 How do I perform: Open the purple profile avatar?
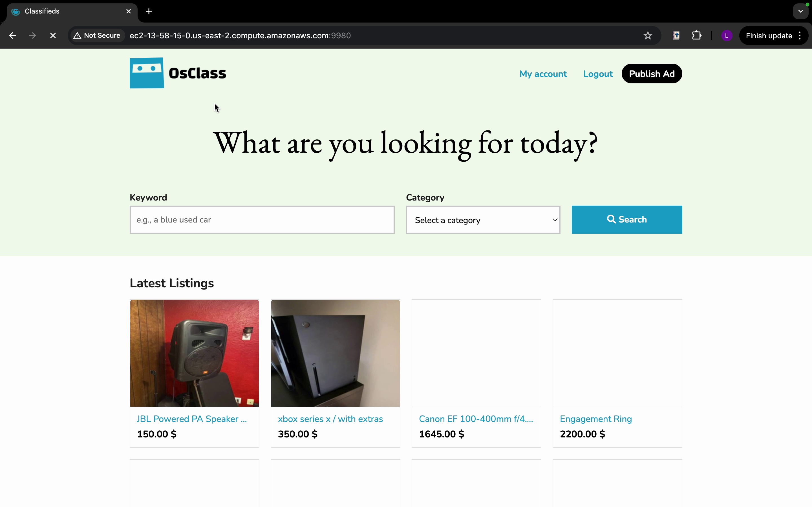[727, 35]
